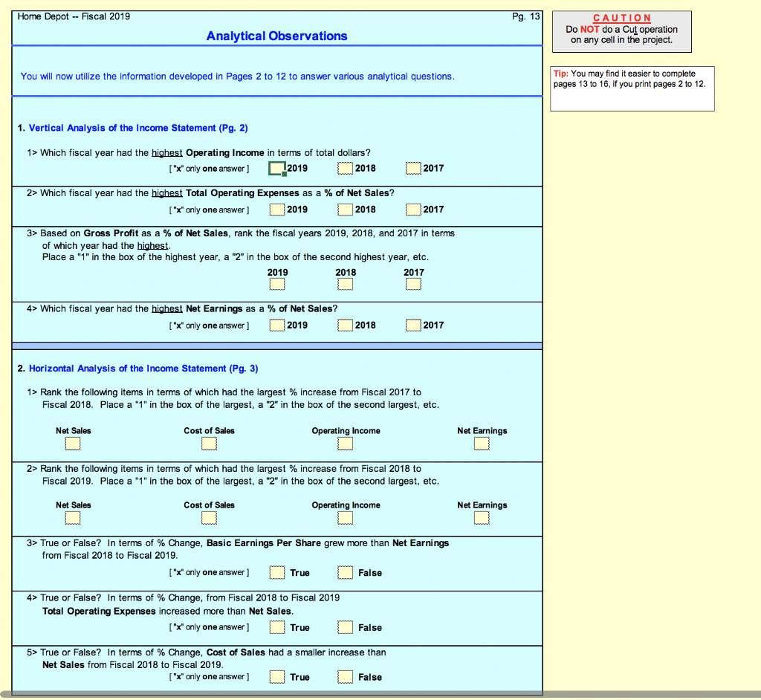Mark False for the Cost of Sales question
Viewport: 761px width, 700px height.
[x=345, y=677]
